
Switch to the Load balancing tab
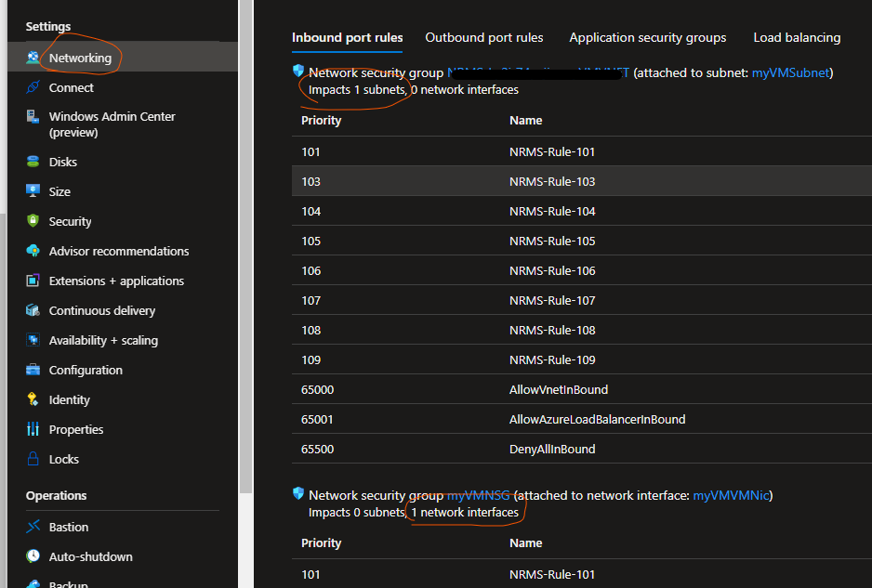coord(796,37)
